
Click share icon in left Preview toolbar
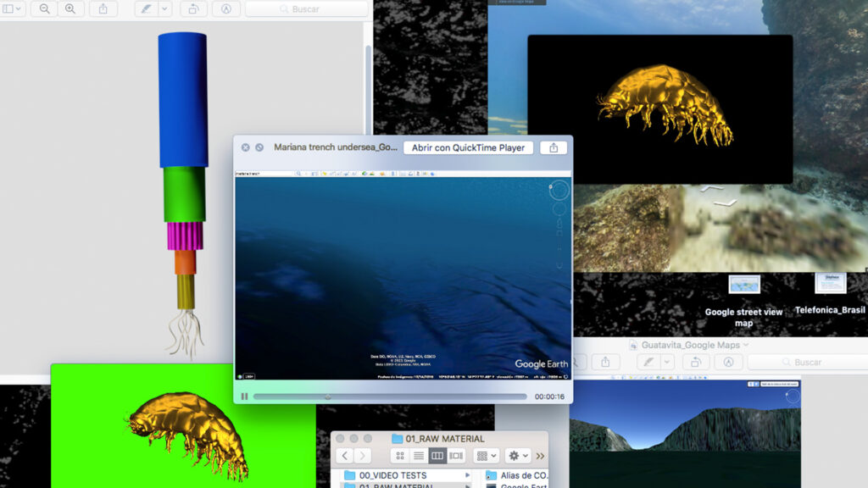(x=103, y=8)
